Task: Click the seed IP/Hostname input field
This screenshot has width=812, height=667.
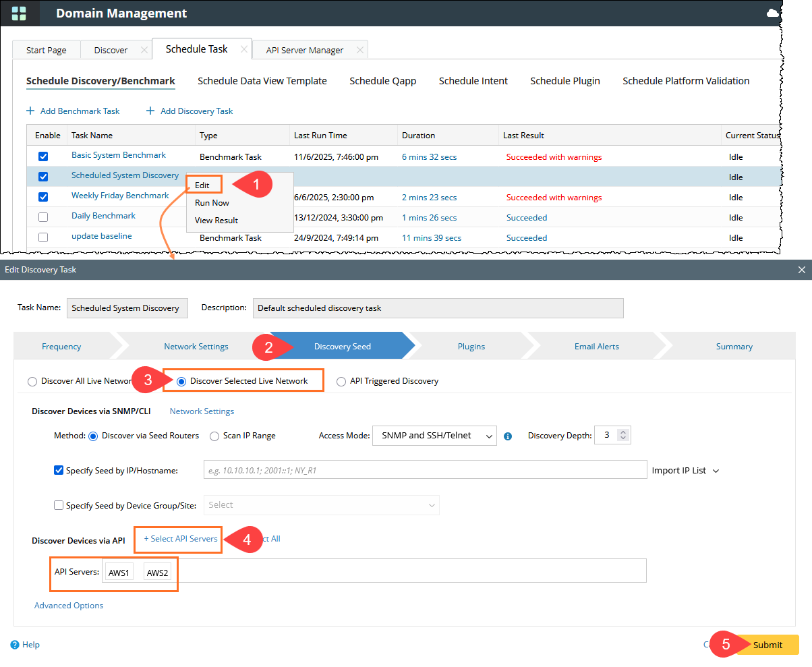Action: (x=425, y=470)
